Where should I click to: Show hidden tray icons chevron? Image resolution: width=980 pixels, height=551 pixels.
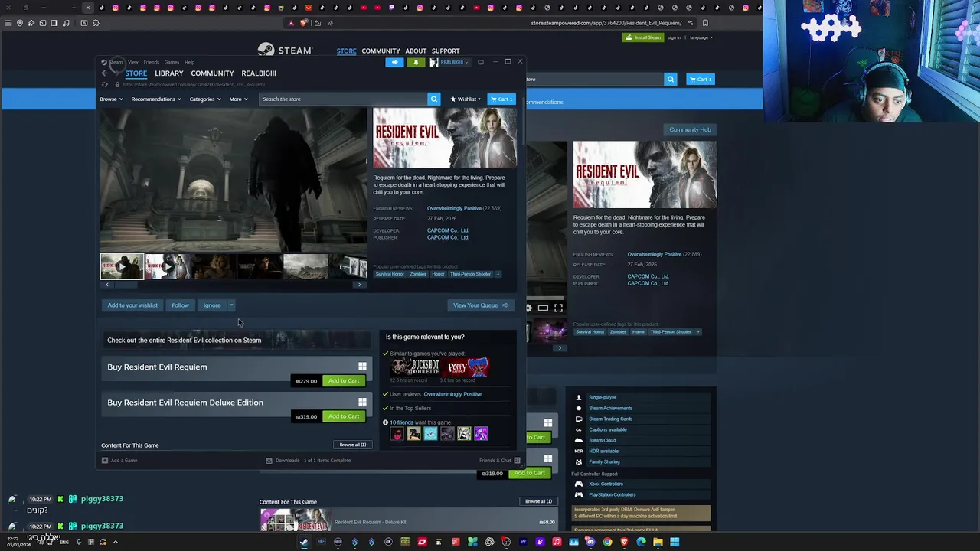[116, 542]
